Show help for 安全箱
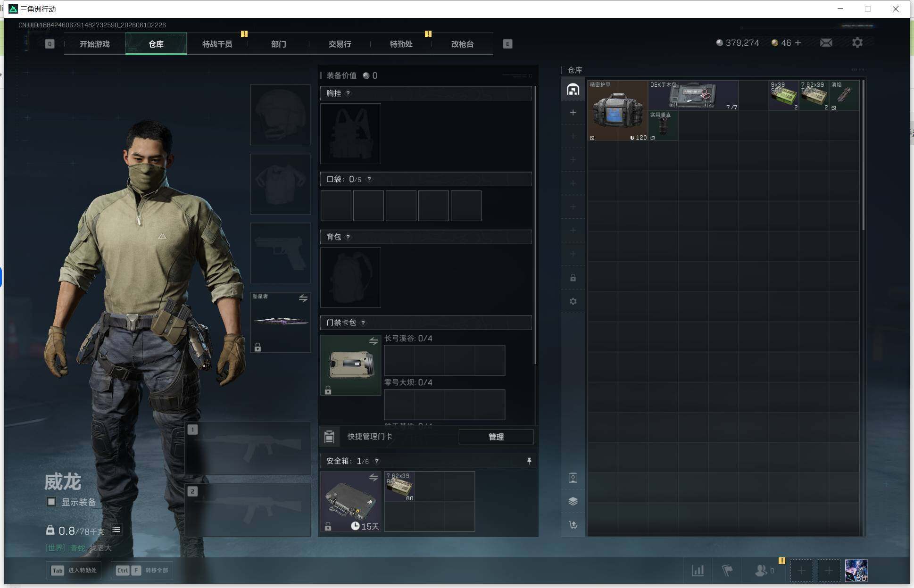This screenshot has height=588, width=914. tap(376, 461)
